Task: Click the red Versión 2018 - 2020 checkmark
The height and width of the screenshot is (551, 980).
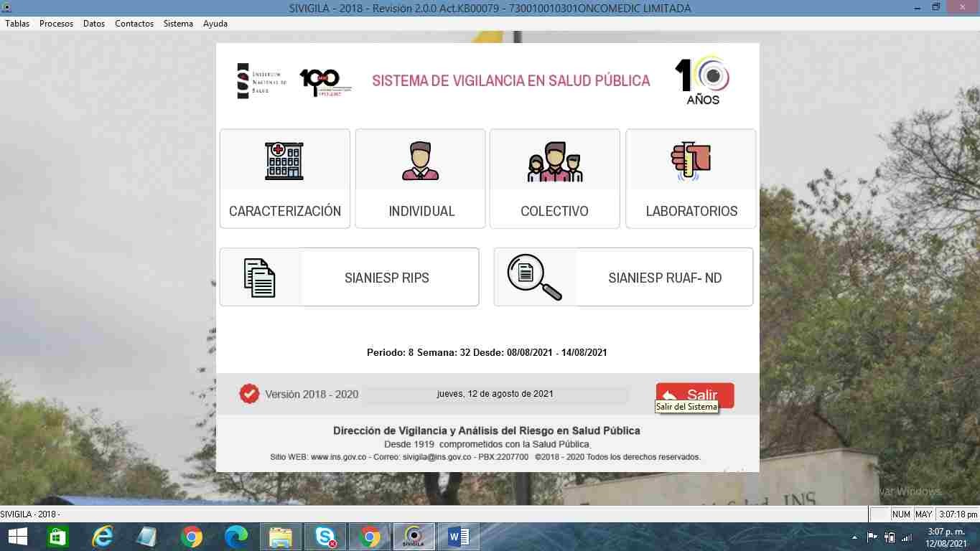Action: click(249, 394)
